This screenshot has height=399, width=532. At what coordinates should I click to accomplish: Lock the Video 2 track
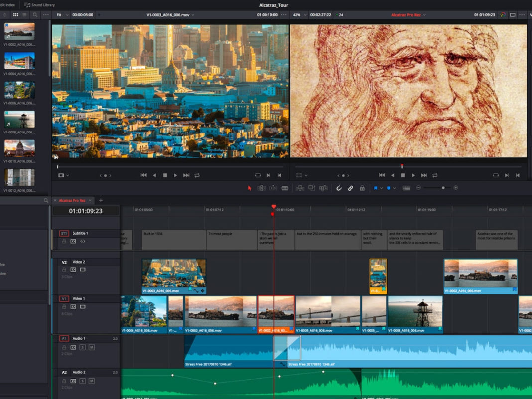[x=64, y=270]
